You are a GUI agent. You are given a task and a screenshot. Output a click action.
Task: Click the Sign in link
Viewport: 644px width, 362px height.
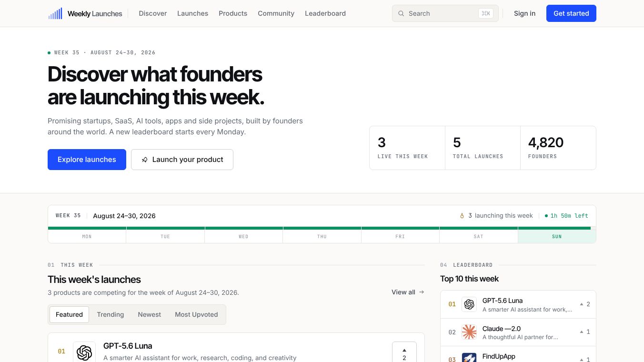(x=524, y=13)
